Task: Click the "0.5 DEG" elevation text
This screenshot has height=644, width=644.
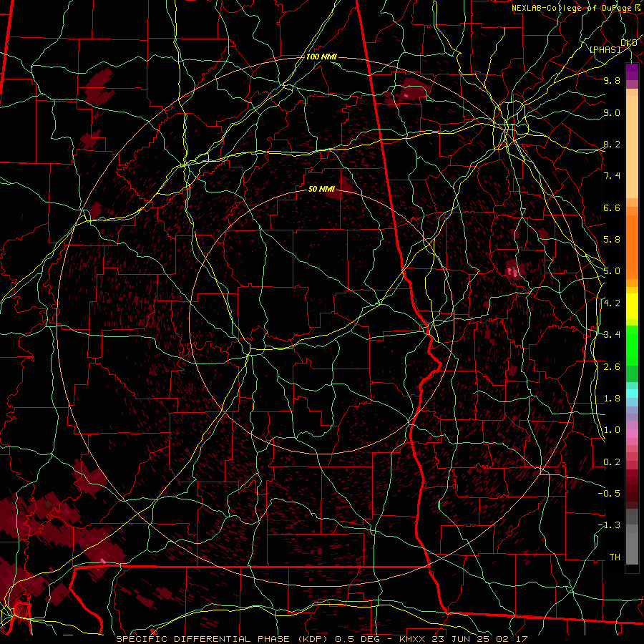Action: click(357, 639)
